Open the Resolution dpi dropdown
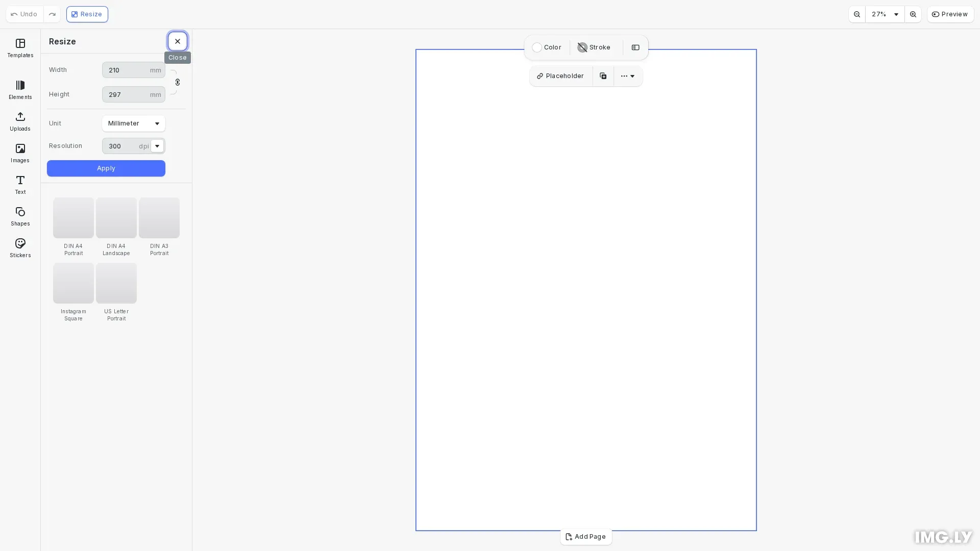The image size is (980, 551). point(157,146)
